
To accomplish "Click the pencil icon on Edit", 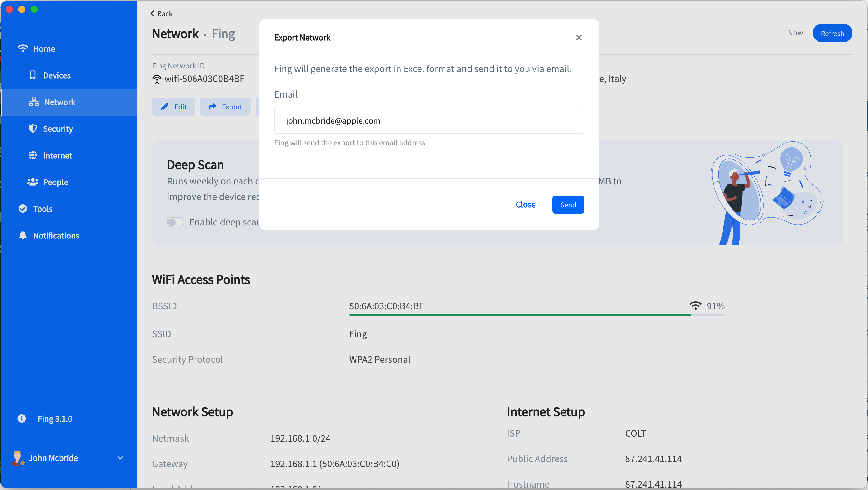I will click(x=164, y=107).
